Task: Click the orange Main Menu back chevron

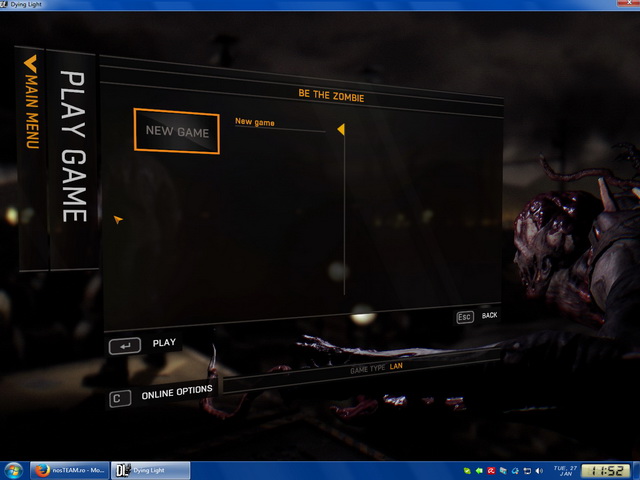Action: tap(31, 63)
